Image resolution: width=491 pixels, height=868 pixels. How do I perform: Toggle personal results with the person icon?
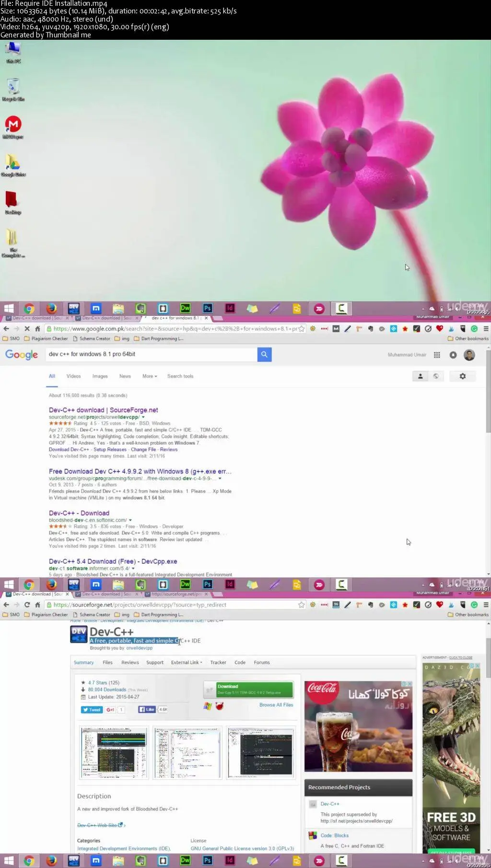pyautogui.click(x=421, y=376)
